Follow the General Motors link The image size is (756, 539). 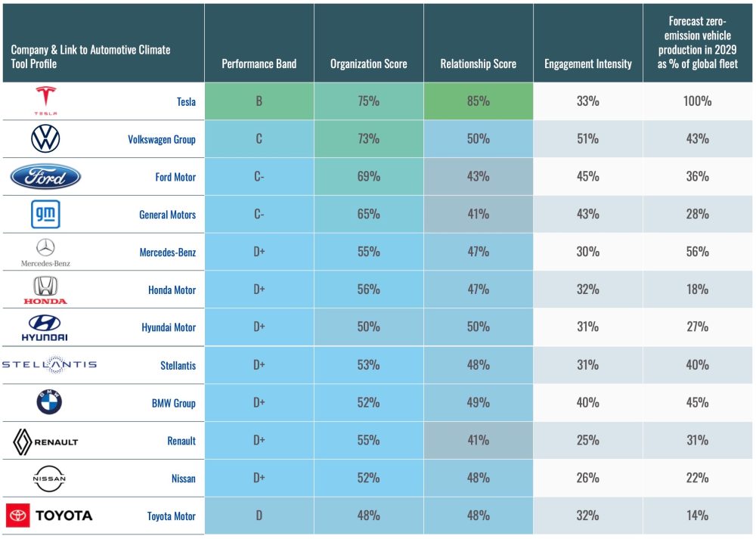tap(167, 215)
